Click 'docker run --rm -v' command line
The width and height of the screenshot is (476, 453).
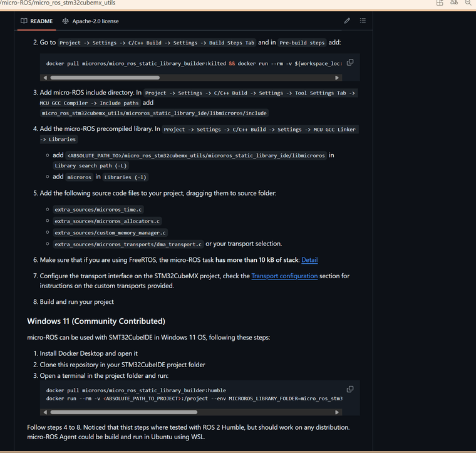point(194,398)
